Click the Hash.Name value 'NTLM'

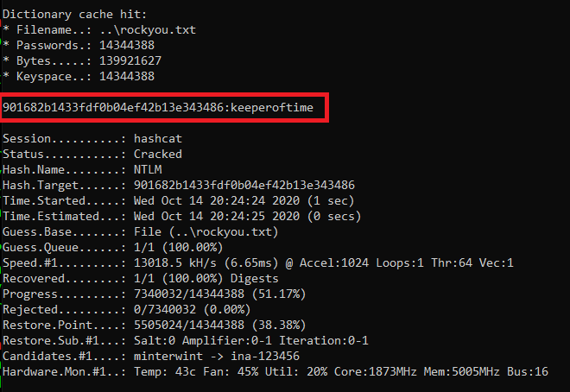(148, 169)
